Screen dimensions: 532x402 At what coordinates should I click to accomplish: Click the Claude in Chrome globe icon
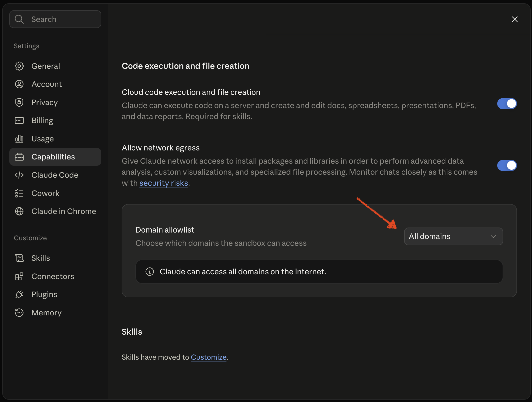[19, 211]
